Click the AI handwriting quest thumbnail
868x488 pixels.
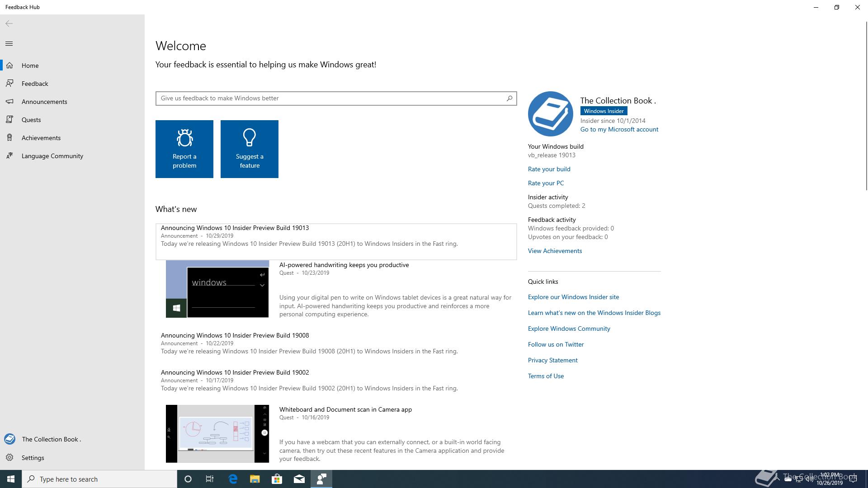tap(217, 289)
